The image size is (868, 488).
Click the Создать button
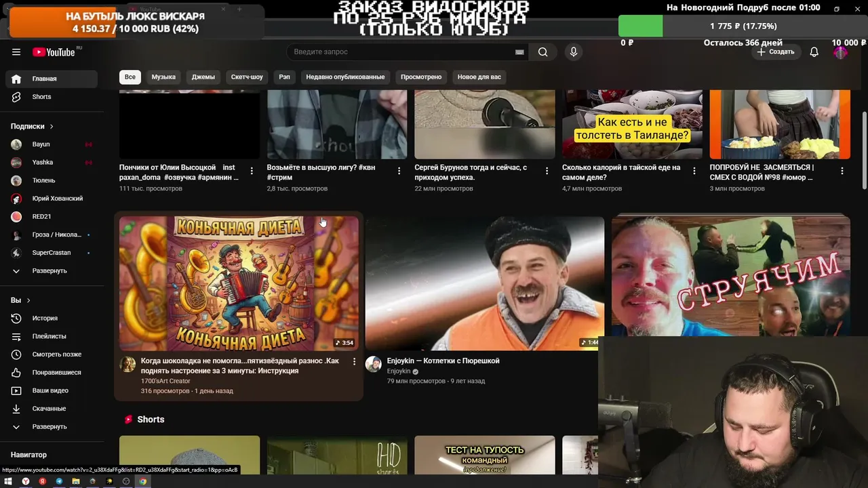coord(775,52)
